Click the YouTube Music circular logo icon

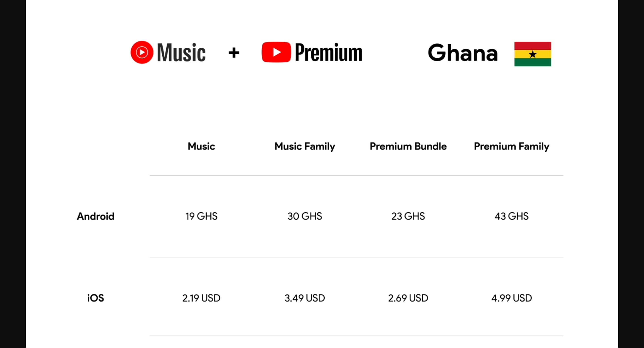pos(142,52)
